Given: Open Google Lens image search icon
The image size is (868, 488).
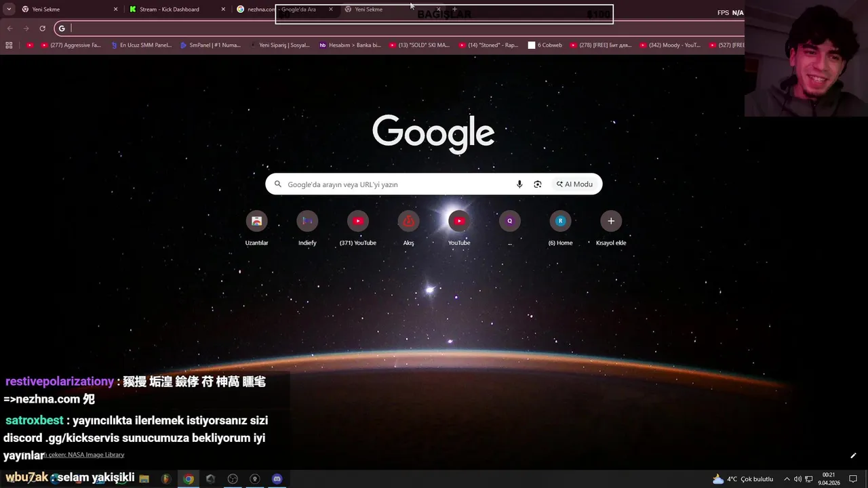Looking at the screenshot, I should [x=538, y=184].
